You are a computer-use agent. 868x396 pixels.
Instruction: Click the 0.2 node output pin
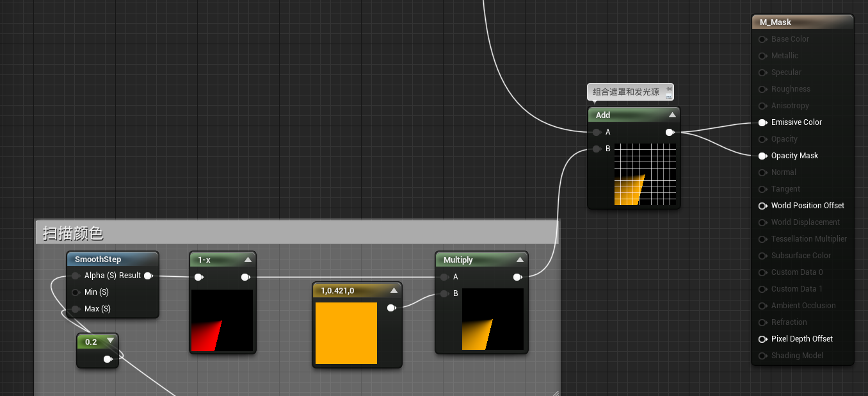(x=108, y=359)
